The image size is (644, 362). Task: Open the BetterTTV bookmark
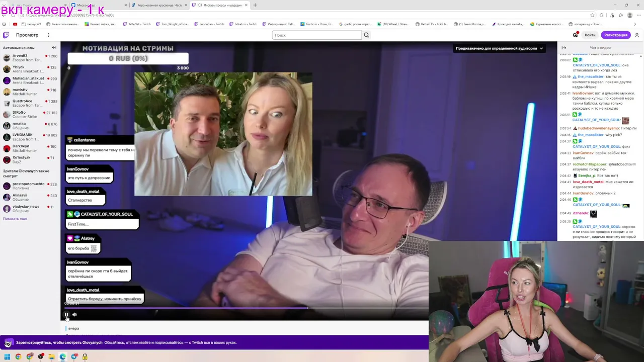click(x=433, y=24)
